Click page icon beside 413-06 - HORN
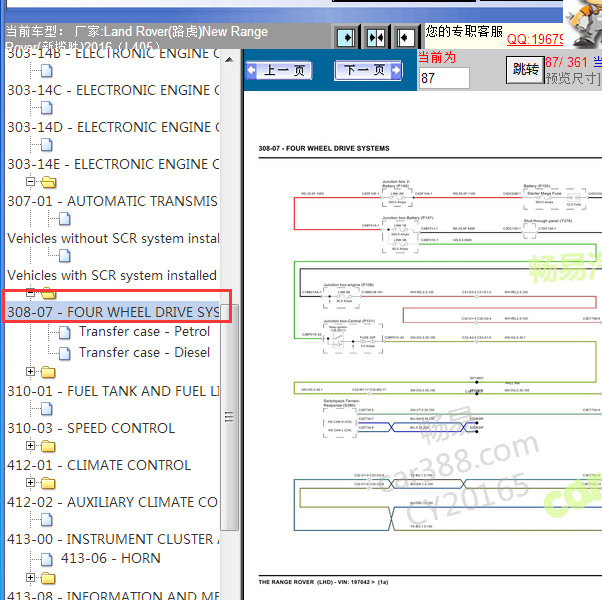 click(46, 559)
